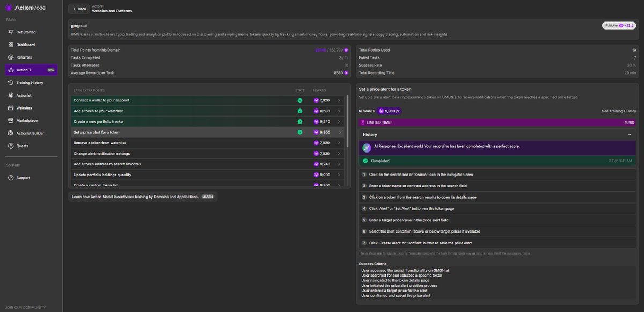Open Marketplace in the sidebar
The width and height of the screenshot is (644, 312).
[x=31, y=120]
